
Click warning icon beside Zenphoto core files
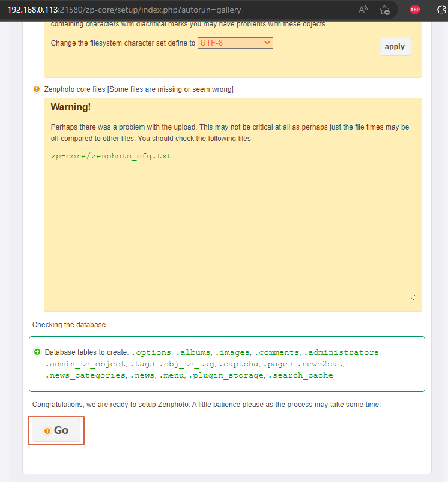tap(37, 89)
